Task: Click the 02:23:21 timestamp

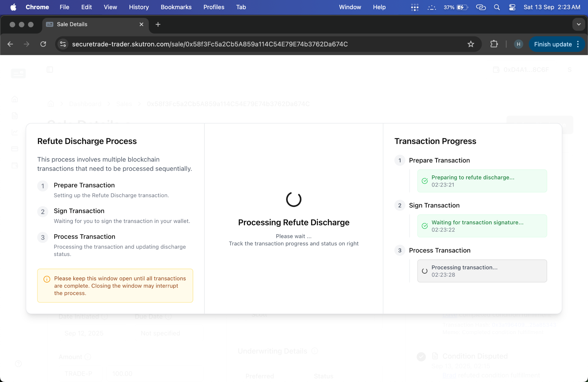Action: click(443, 185)
